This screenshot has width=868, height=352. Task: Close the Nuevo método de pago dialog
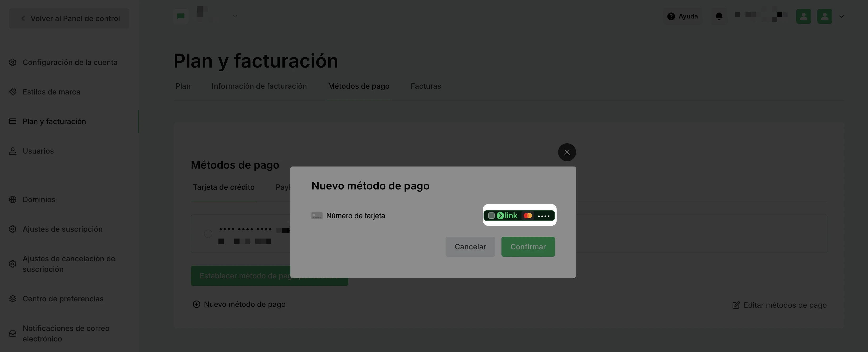[567, 152]
